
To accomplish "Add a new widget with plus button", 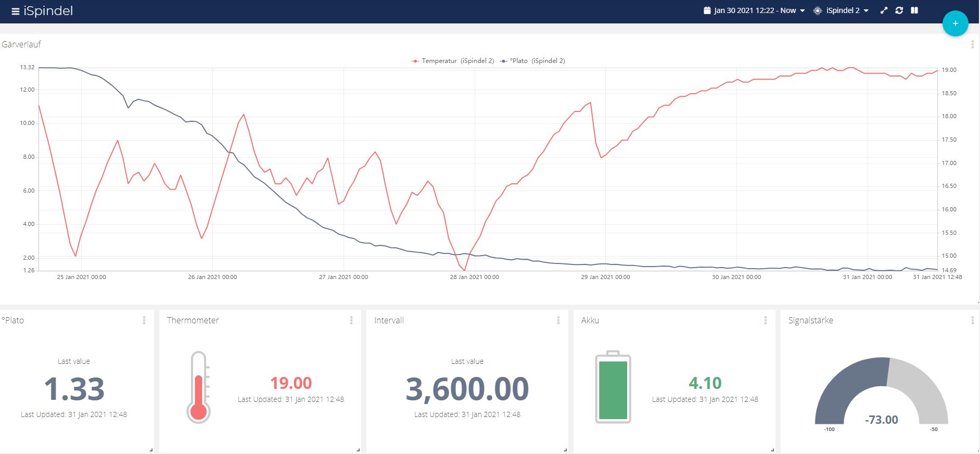I will click(955, 23).
